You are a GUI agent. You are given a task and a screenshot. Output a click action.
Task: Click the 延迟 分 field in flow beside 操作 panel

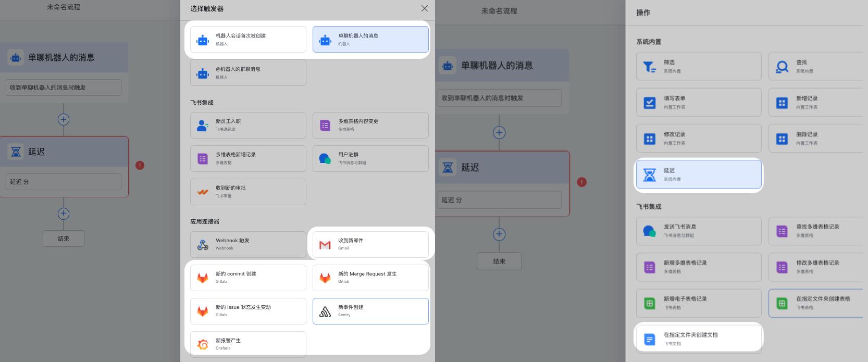point(499,199)
